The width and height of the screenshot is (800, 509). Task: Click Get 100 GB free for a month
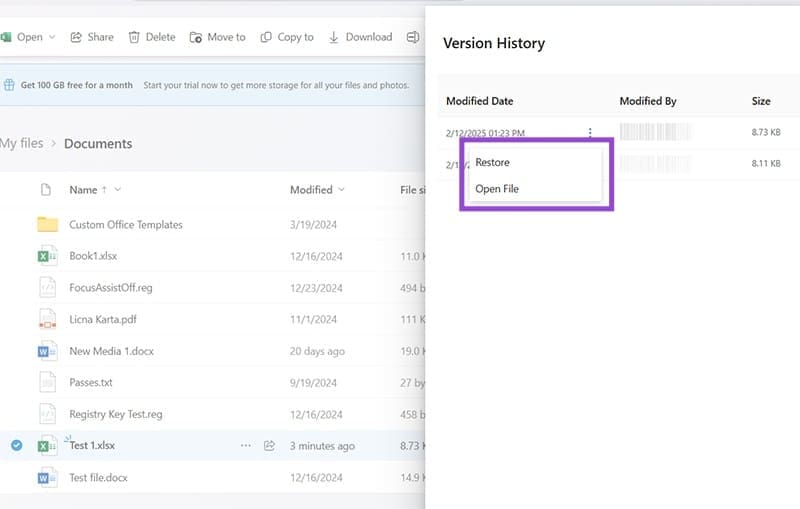pos(77,85)
